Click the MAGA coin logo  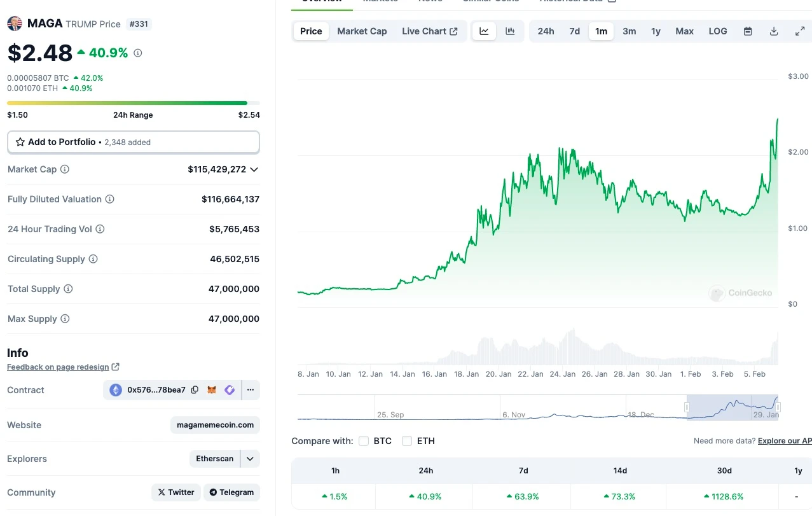15,24
